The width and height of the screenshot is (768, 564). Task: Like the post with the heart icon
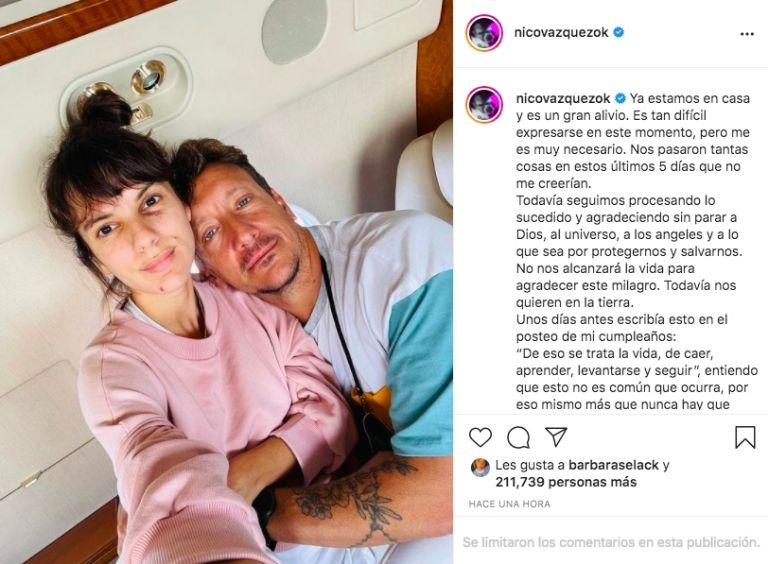click(480, 437)
